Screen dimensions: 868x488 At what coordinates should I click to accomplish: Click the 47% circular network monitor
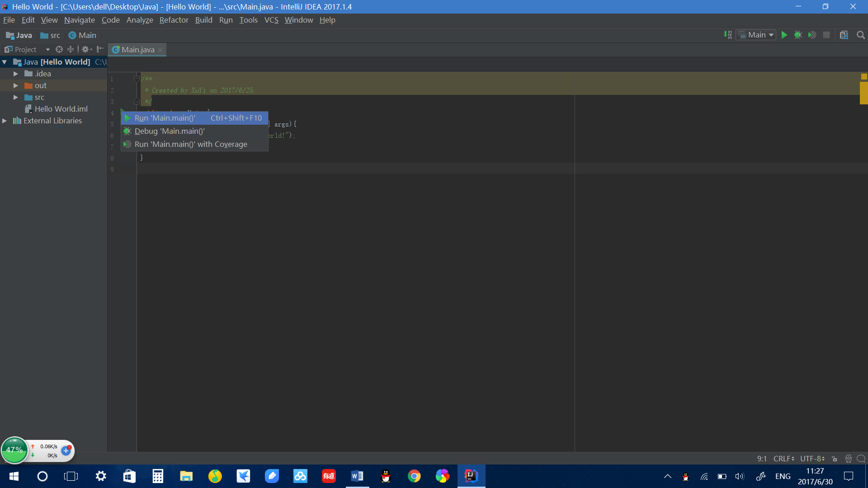click(x=15, y=450)
